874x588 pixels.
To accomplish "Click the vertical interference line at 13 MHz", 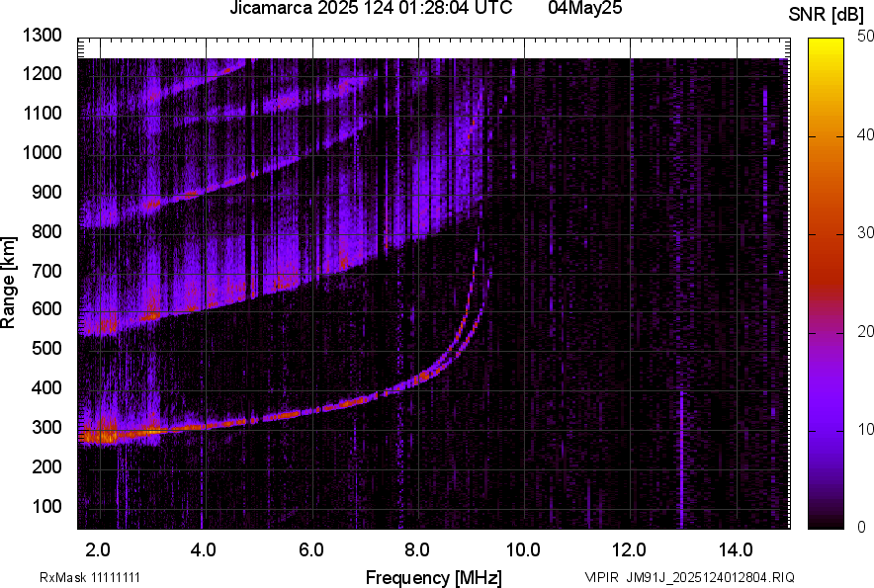I will click(681, 460).
